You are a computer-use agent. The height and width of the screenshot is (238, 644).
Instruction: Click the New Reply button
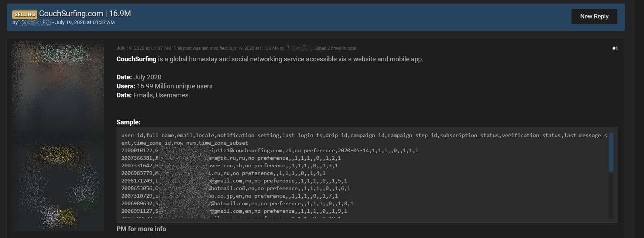(594, 17)
